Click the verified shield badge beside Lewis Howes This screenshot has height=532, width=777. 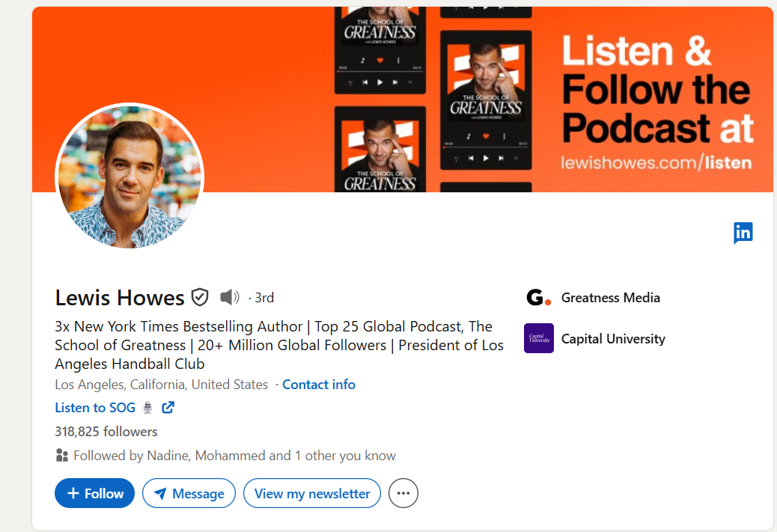[x=200, y=297]
